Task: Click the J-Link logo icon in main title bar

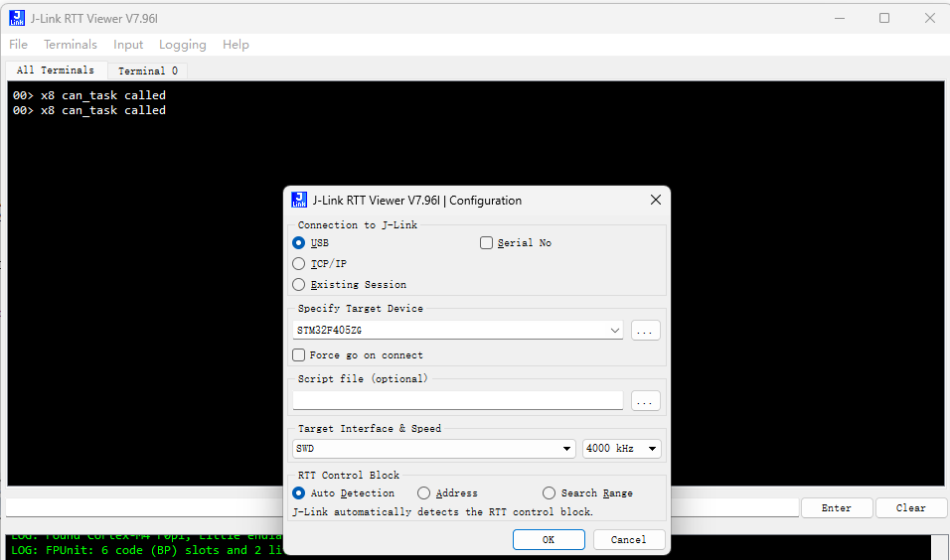Action: (x=17, y=18)
